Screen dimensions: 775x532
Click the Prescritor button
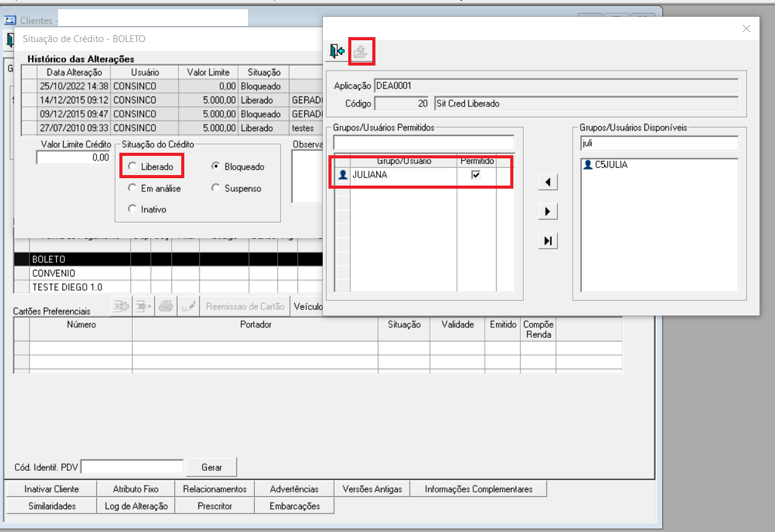(x=215, y=505)
